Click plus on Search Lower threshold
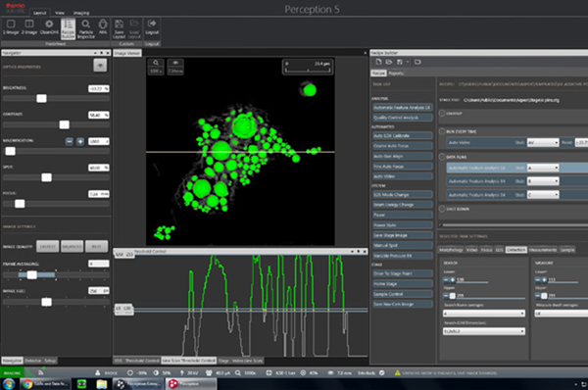This screenshot has height=390, width=588. click(453, 279)
